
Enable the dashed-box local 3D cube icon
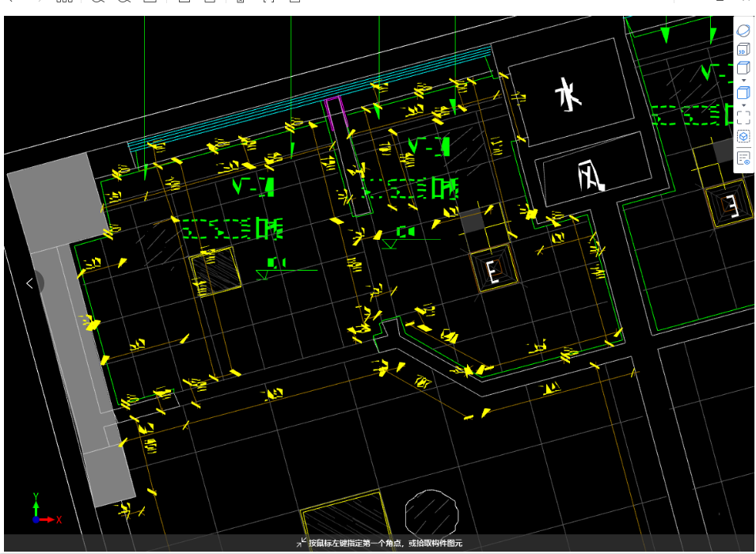pyautogui.click(x=743, y=137)
